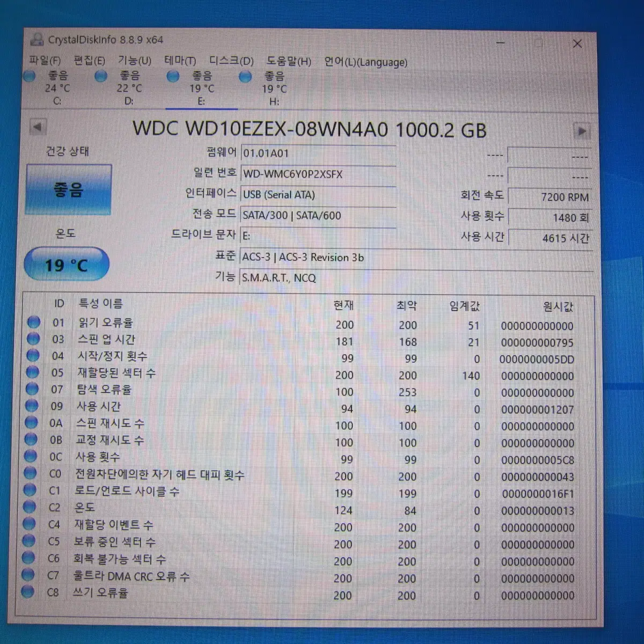Screen dimensions: 644x644
Task: Open the 도움말(H) menu
Action: pyautogui.click(x=289, y=62)
